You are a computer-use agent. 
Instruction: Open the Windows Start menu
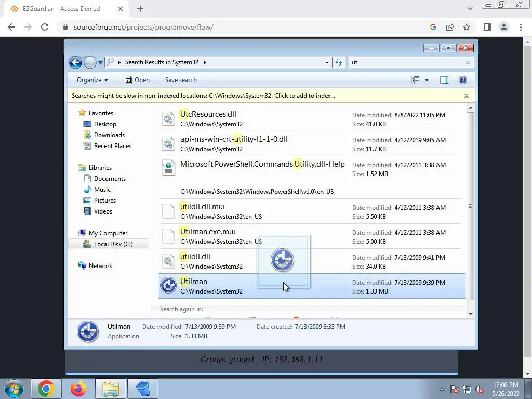click(14, 389)
